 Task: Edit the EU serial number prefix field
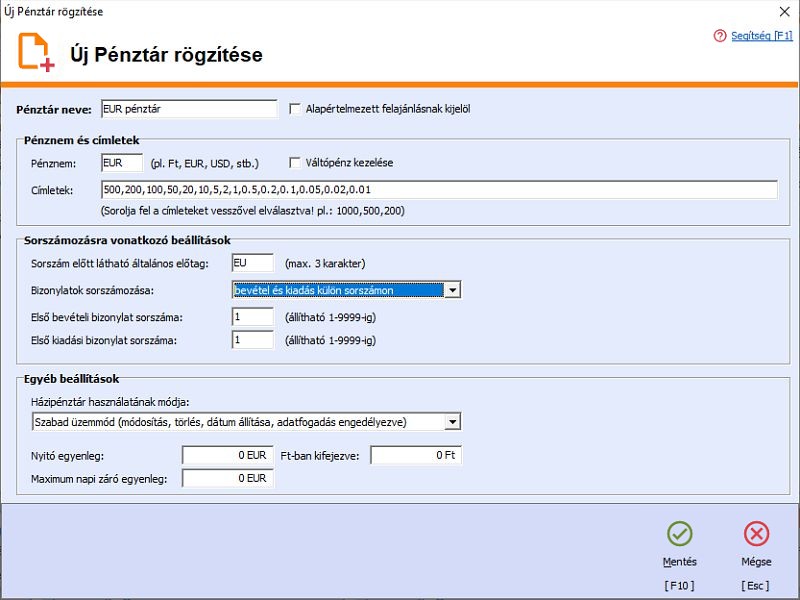point(253,264)
